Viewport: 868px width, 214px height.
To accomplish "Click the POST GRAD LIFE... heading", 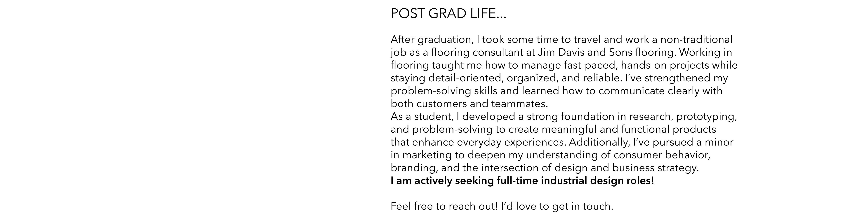I will pos(448,14).
